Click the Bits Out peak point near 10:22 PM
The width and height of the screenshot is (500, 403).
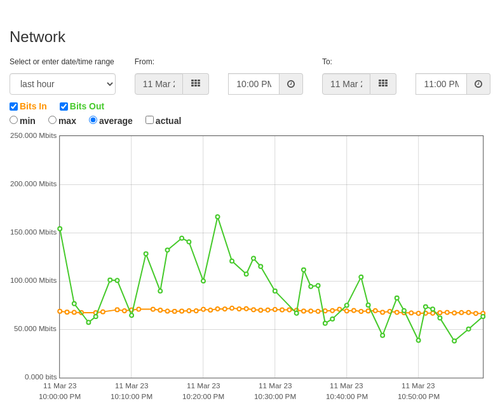tap(217, 217)
